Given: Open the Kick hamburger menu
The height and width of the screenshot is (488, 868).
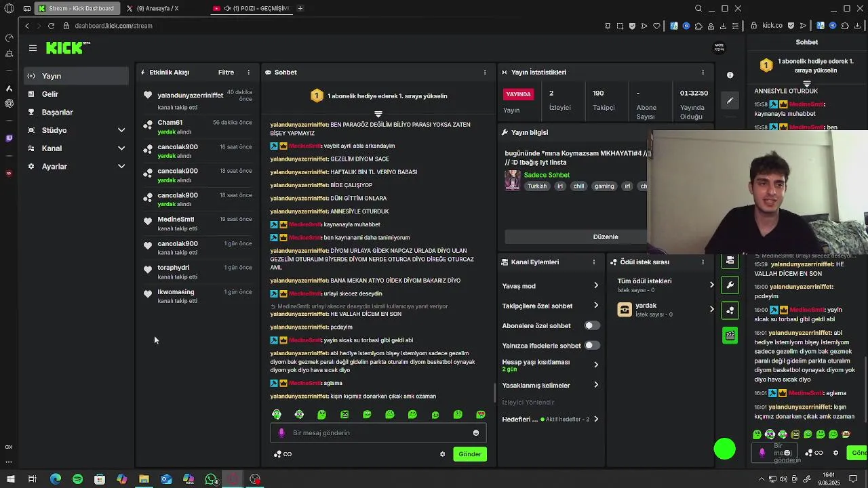Looking at the screenshot, I should coord(33,48).
